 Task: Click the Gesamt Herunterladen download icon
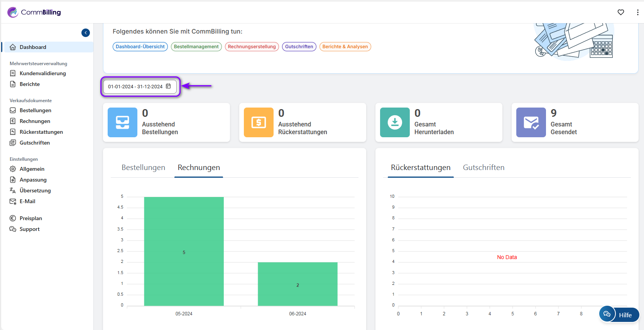(x=395, y=123)
